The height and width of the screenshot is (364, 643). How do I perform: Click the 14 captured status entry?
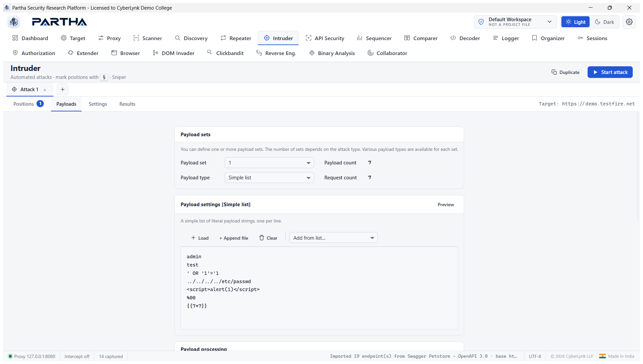[111, 356]
